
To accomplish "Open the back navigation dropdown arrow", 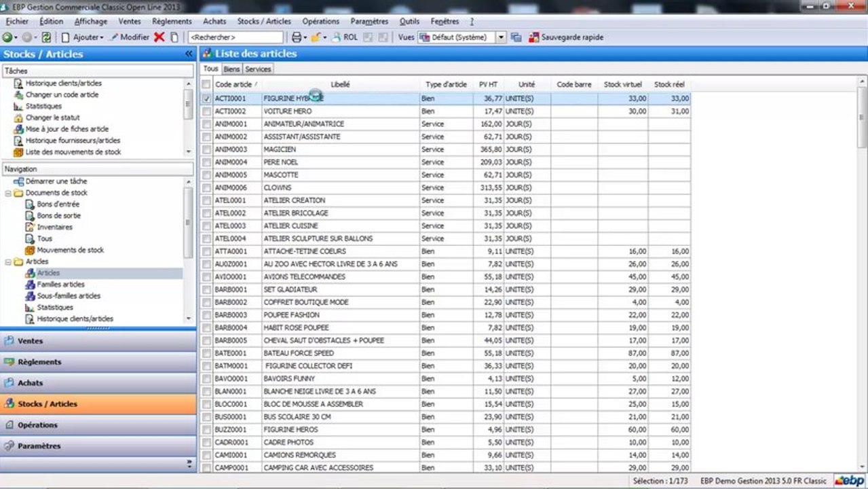I will (x=16, y=37).
